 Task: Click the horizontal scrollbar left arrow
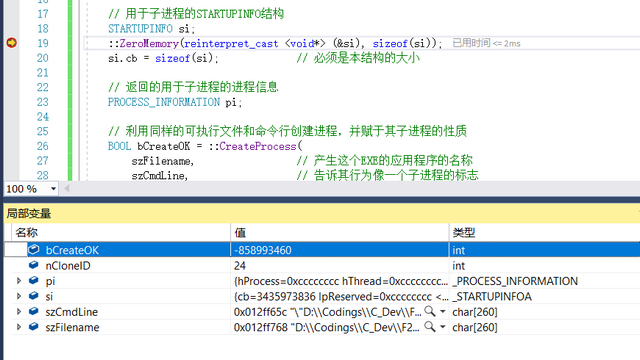(67, 189)
